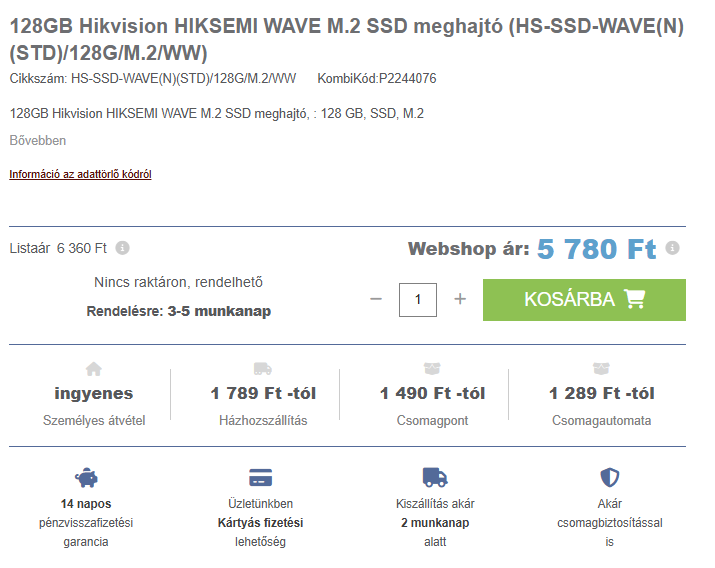Screen dimensions: 715x568
Task: Click the product title heading
Action: [347, 39]
